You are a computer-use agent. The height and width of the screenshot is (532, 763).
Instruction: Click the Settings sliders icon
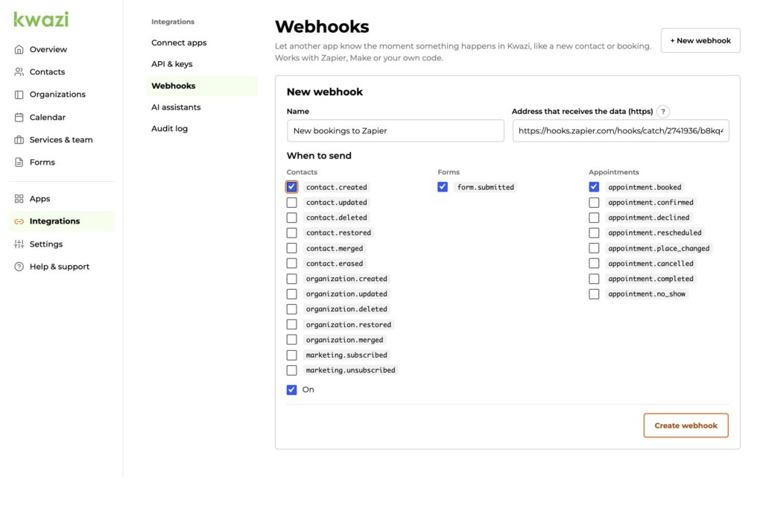tap(19, 244)
